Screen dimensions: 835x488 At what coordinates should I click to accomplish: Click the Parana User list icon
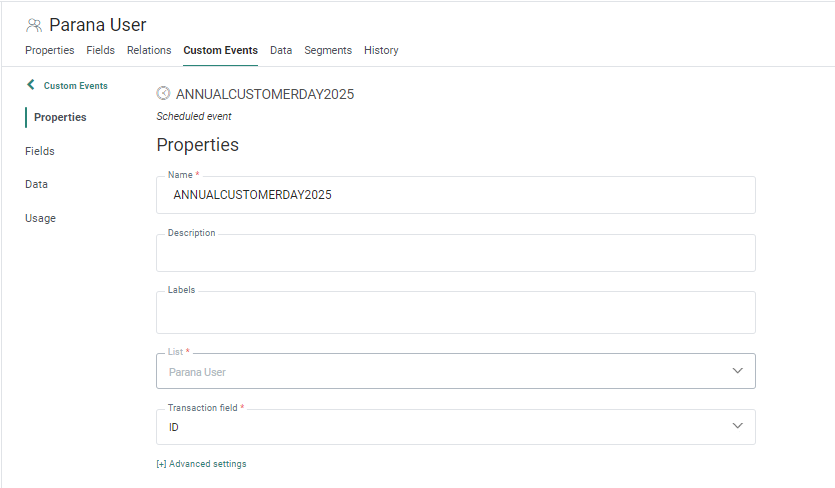pyautogui.click(x=34, y=25)
